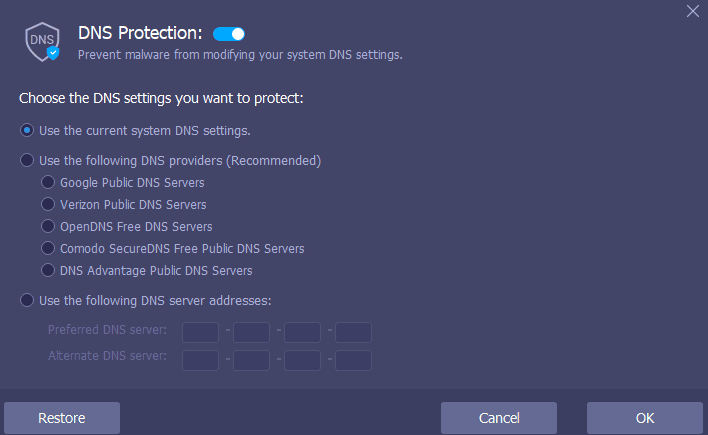
Task: Select Comodo SecureDNS Free Public DNS Servers
Action: [47, 249]
